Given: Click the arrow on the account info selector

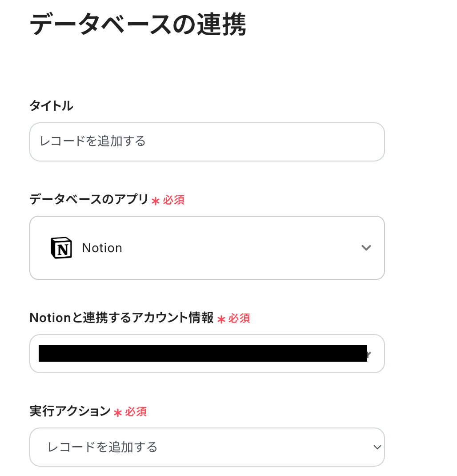Looking at the screenshot, I should coord(369,354).
